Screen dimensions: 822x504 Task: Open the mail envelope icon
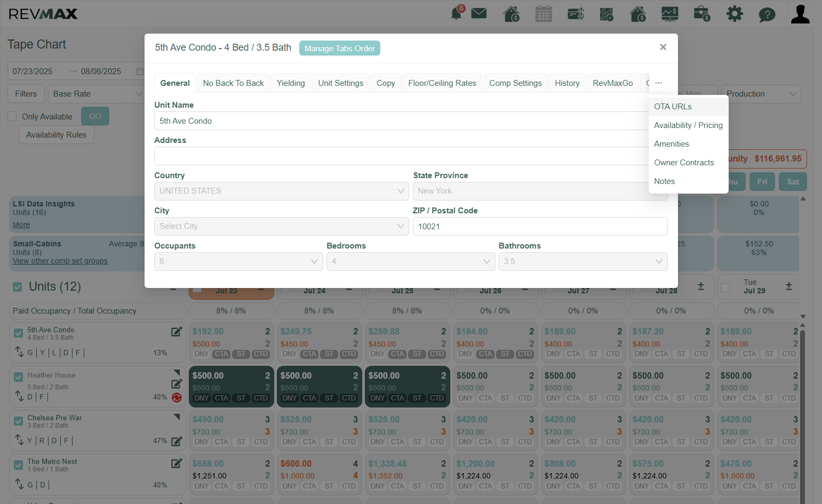(479, 13)
